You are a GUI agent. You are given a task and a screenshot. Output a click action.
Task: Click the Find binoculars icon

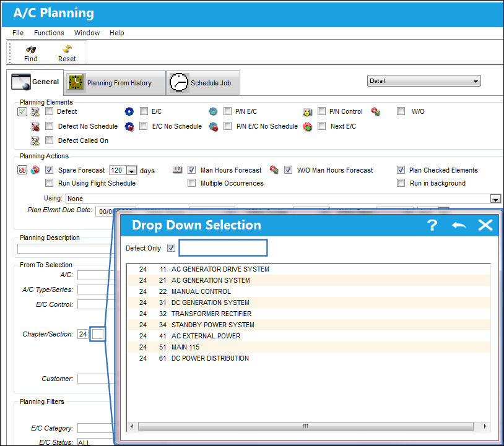[31, 49]
